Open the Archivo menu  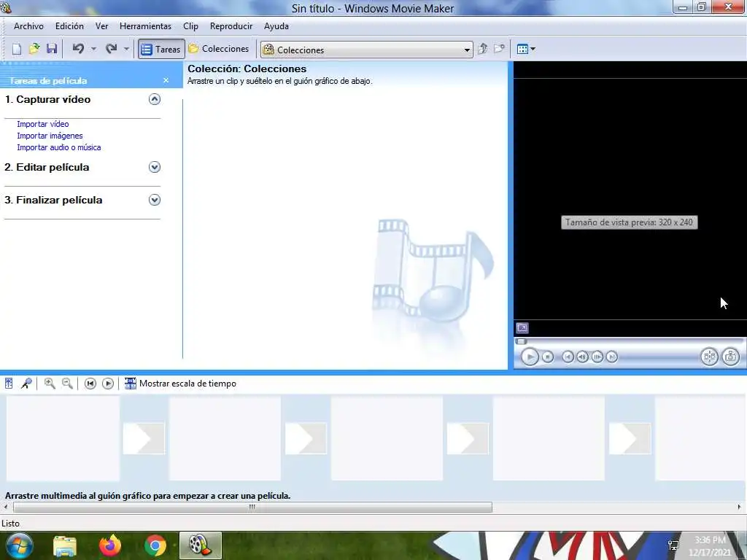pos(28,26)
